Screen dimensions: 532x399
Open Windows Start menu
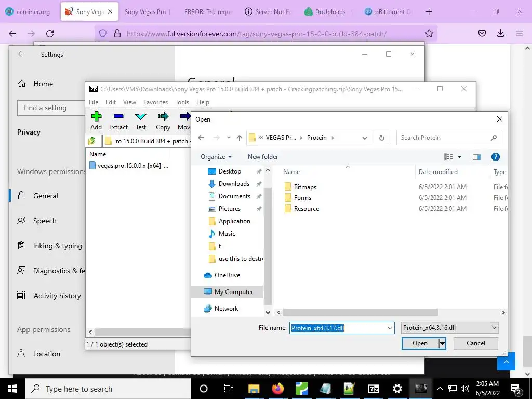pos(12,389)
